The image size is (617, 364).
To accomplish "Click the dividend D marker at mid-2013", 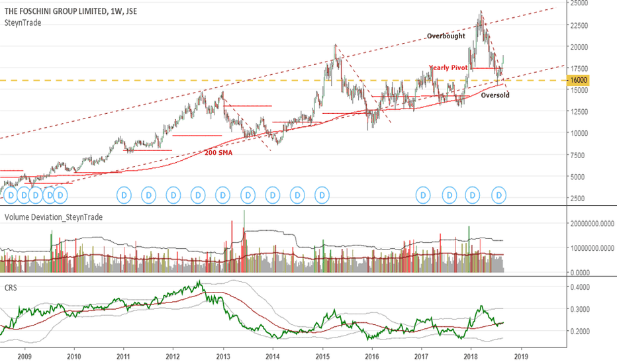I will (x=248, y=195).
